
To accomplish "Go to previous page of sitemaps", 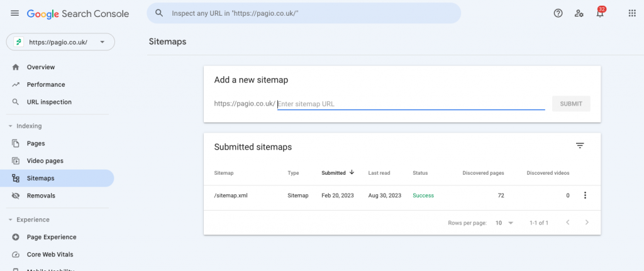I will point(567,223).
